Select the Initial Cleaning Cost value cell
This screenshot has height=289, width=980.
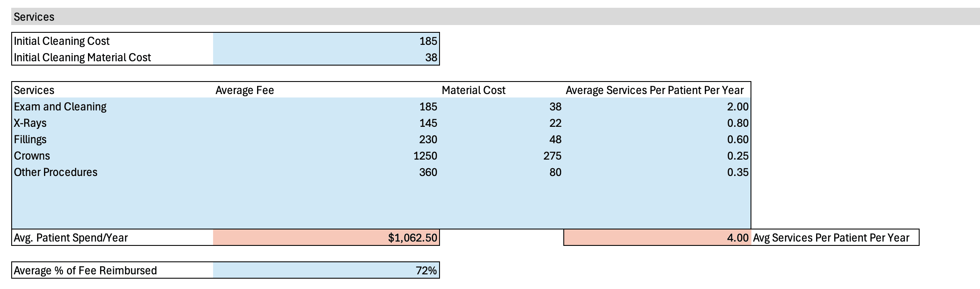[x=326, y=41]
